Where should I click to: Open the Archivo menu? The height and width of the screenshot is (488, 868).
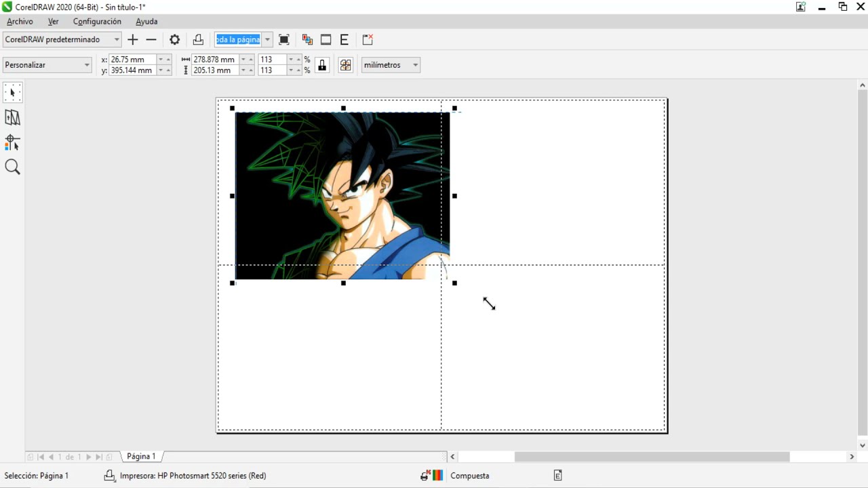coord(20,22)
